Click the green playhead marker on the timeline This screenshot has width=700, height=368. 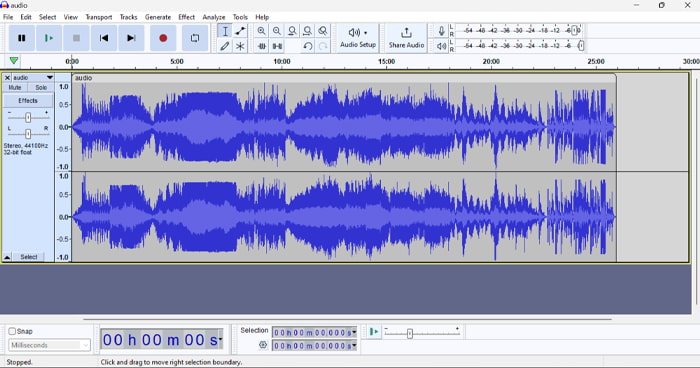tap(14, 60)
